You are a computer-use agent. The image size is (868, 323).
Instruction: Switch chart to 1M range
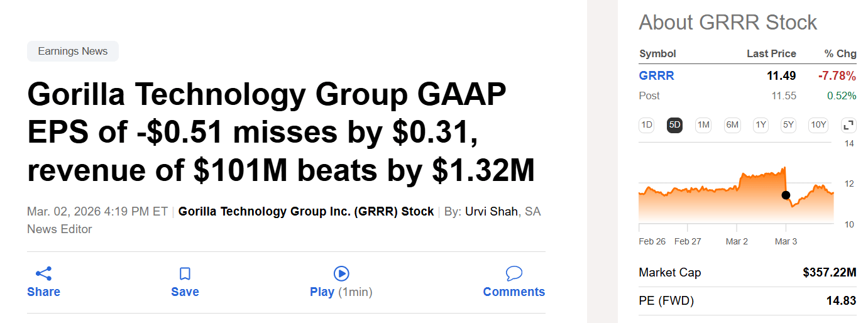coord(703,125)
